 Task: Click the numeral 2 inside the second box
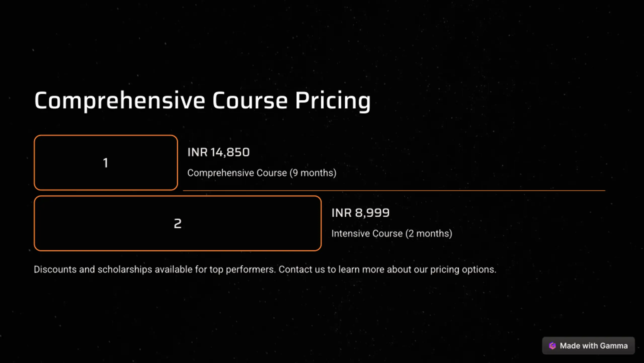178,223
